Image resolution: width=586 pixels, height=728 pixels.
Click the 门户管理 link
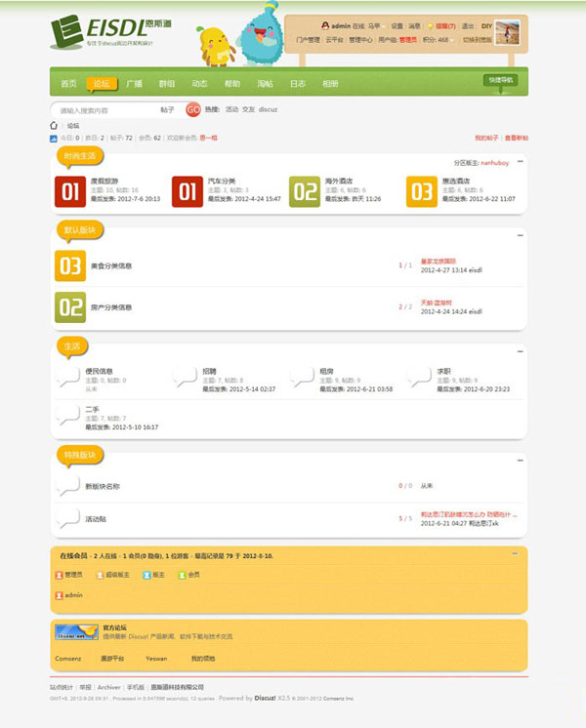click(x=308, y=40)
